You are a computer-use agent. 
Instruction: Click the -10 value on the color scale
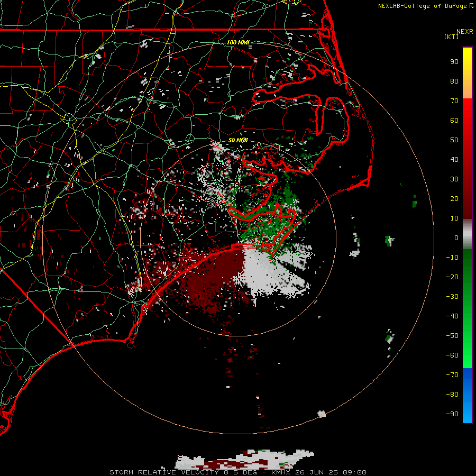(452, 258)
